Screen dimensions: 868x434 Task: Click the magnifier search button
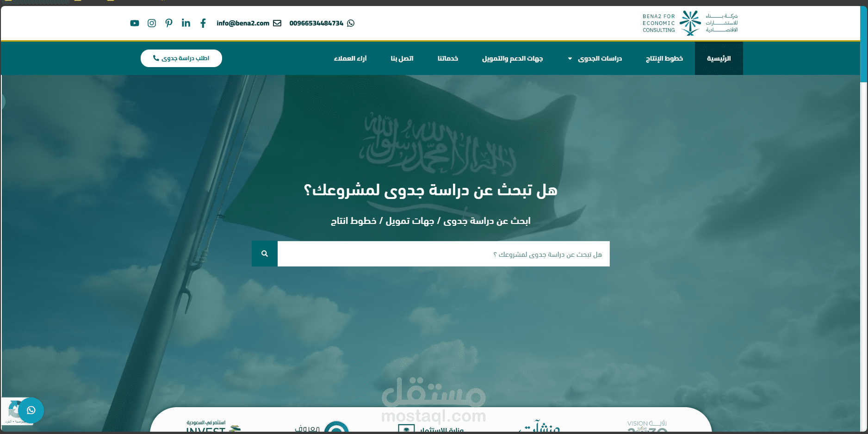(265, 254)
